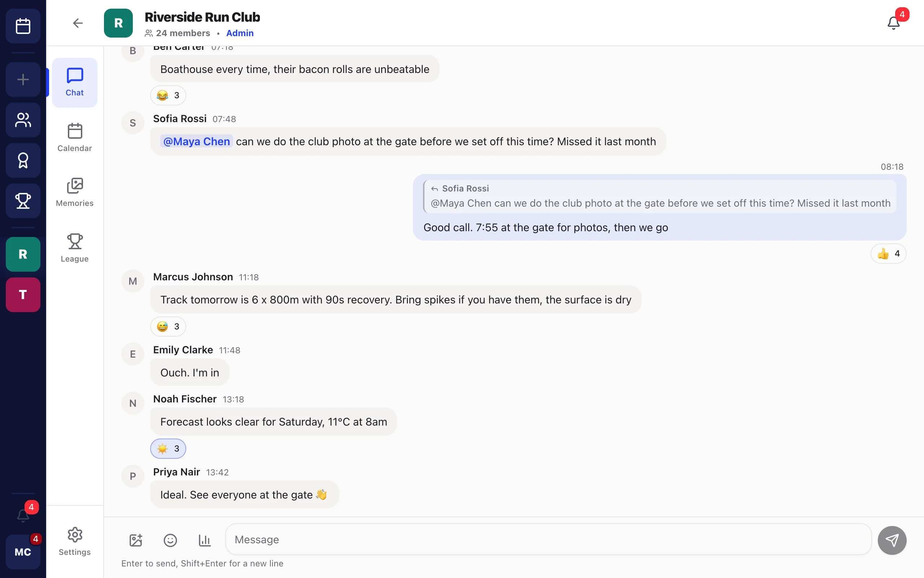
Task: Click the Riverside Run Club title
Action: pos(202,17)
